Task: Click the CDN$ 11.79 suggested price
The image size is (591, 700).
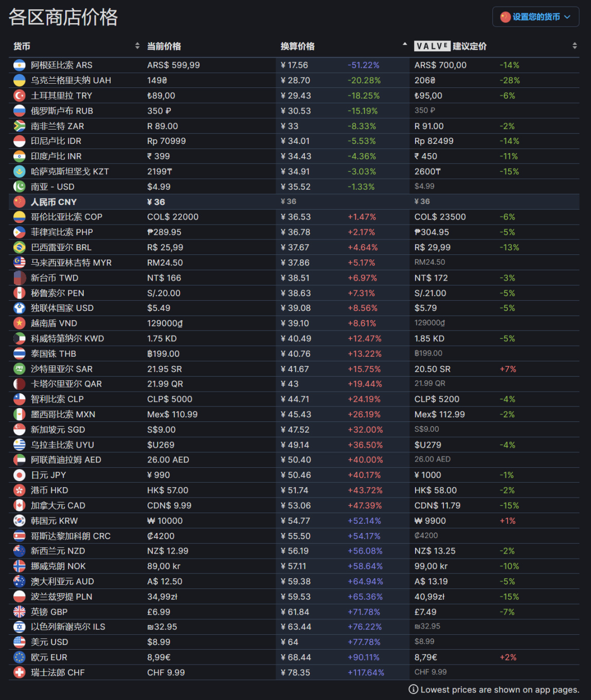Action: pyautogui.click(x=437, y=505)
